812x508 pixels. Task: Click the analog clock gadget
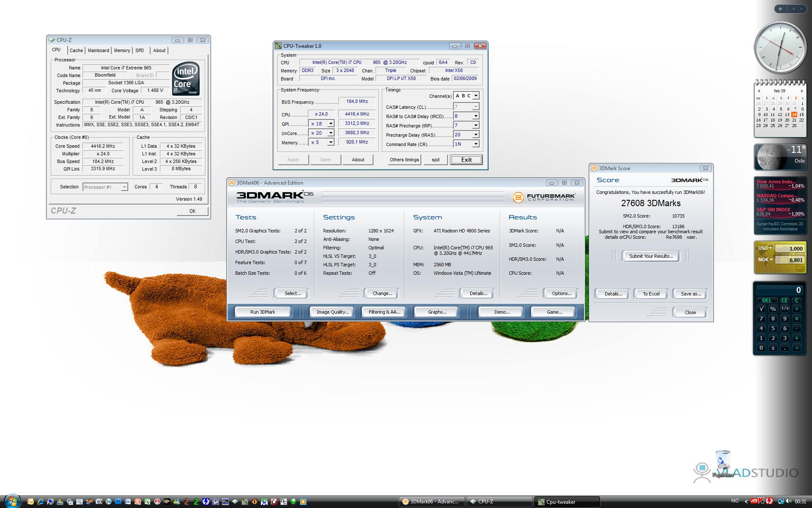[780, 48]
